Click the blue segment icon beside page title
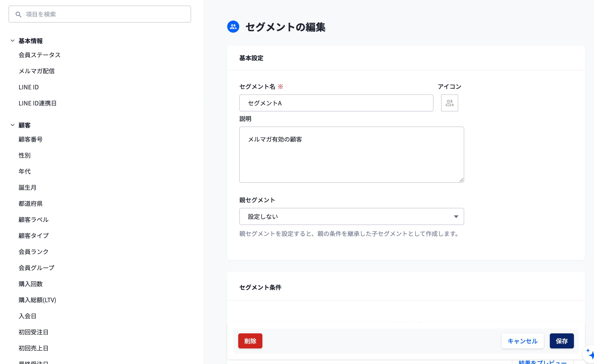The height and width of the screenshot is (364, 594). [233, 27]
